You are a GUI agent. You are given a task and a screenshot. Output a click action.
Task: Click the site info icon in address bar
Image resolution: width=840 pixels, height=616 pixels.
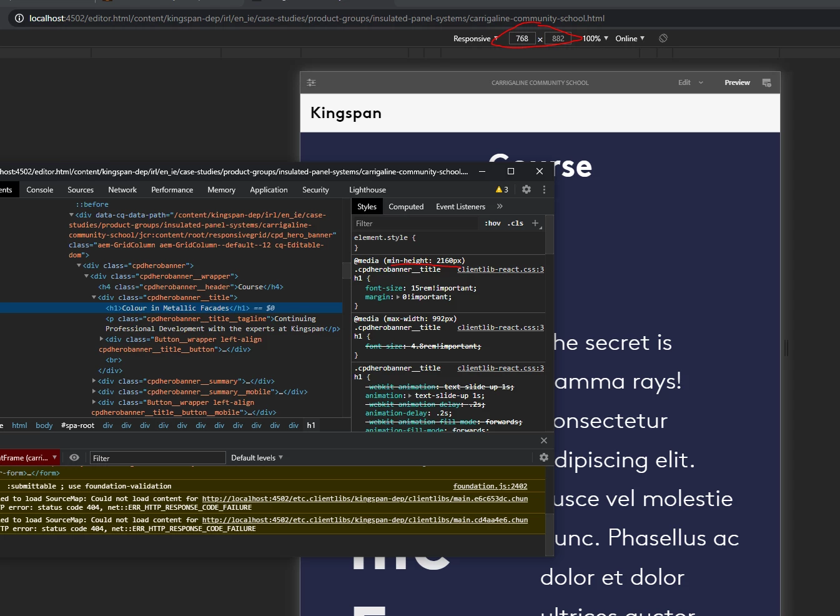[x=19, y=18]
